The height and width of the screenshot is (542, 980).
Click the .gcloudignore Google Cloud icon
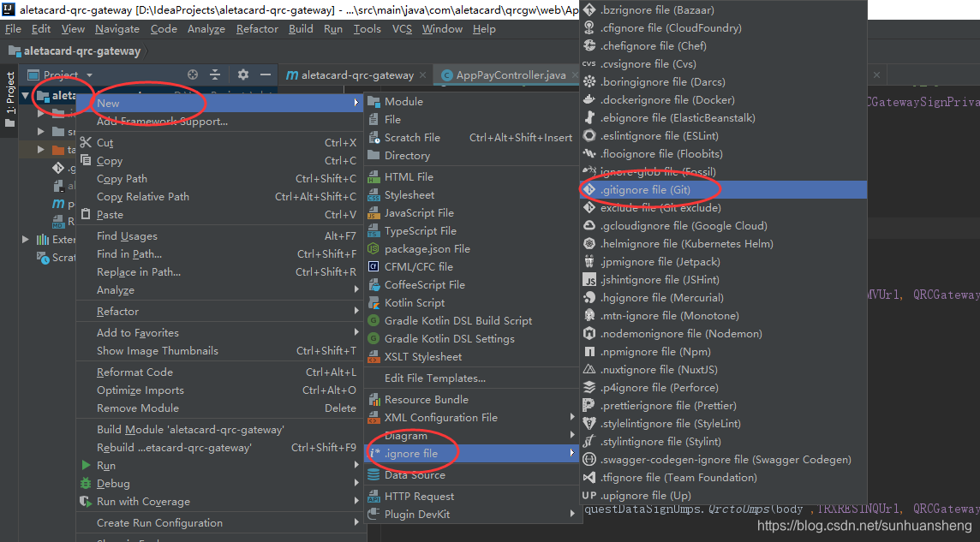[x=589, y=225]
